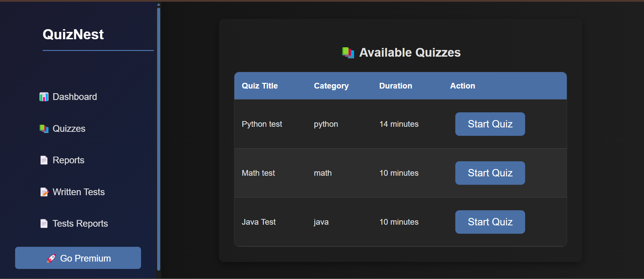Open the Dashboard menu item
The width and height of the screenshot is (644, 279).
pyautogui.click(x=75, y=97)
